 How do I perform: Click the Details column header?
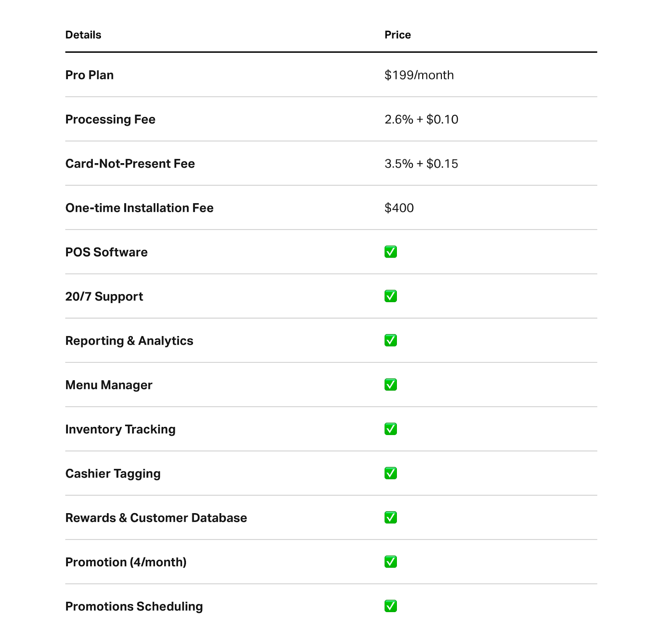83,35
